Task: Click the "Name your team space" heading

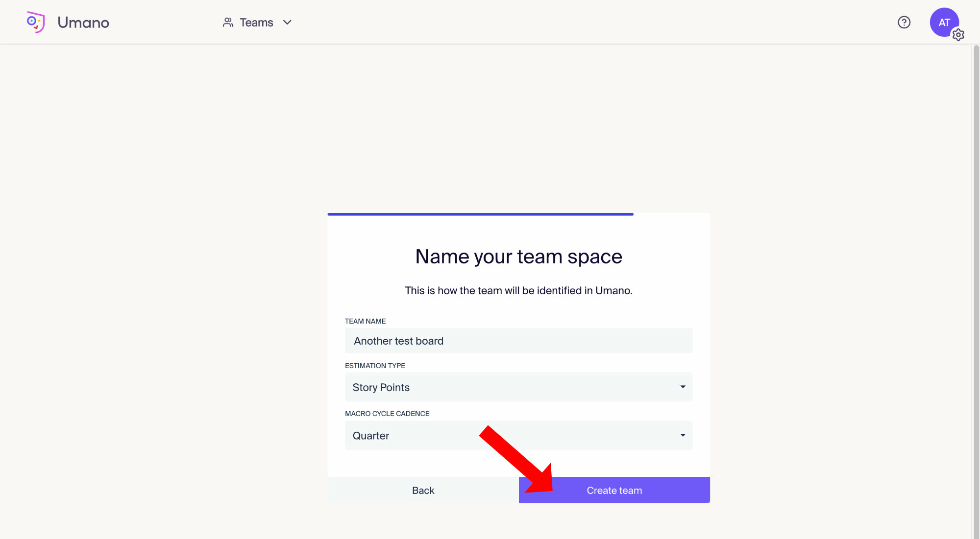Action: 518,257
